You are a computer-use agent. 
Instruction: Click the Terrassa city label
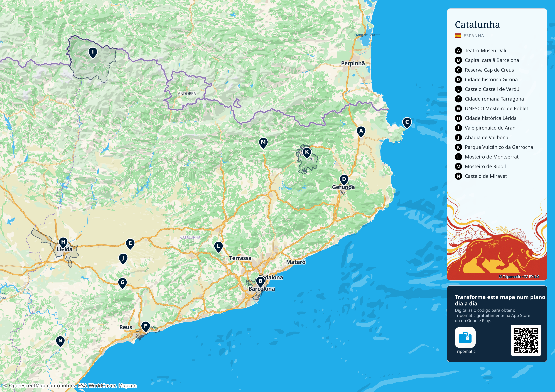[240, 258]
